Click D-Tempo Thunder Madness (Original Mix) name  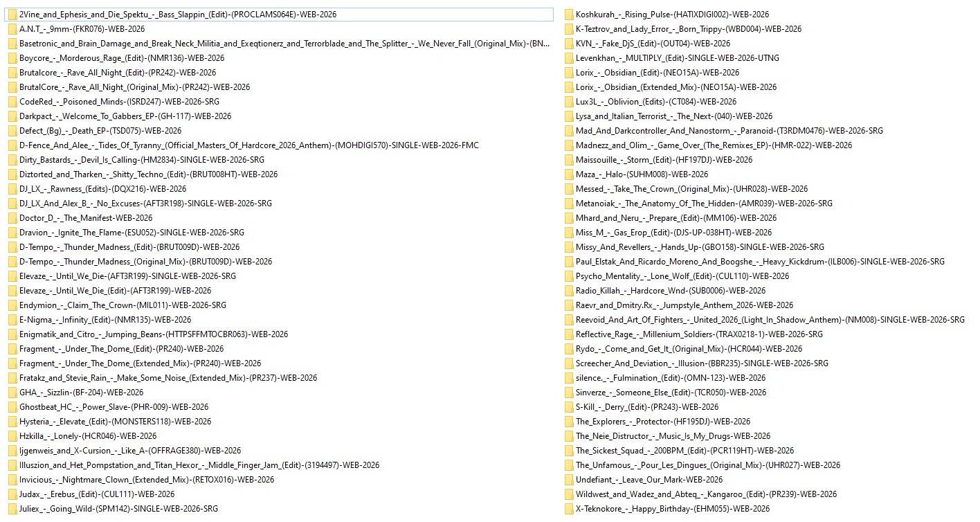[146, 262]
